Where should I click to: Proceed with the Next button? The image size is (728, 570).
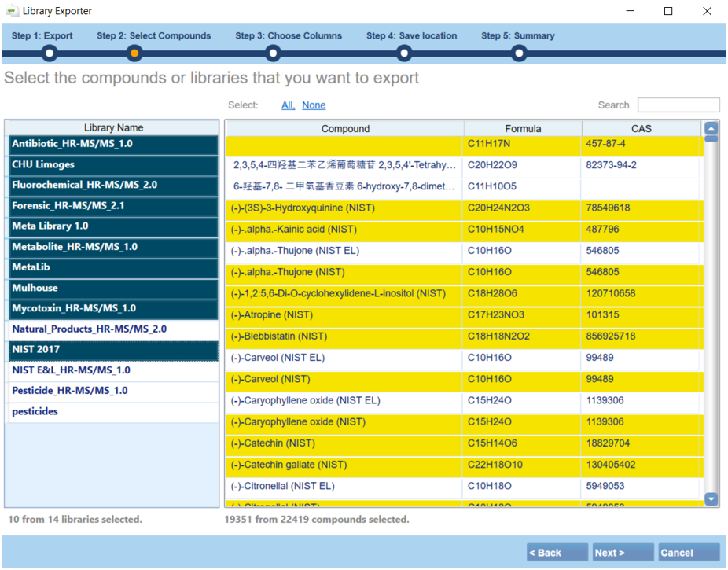tap(623, 553)
